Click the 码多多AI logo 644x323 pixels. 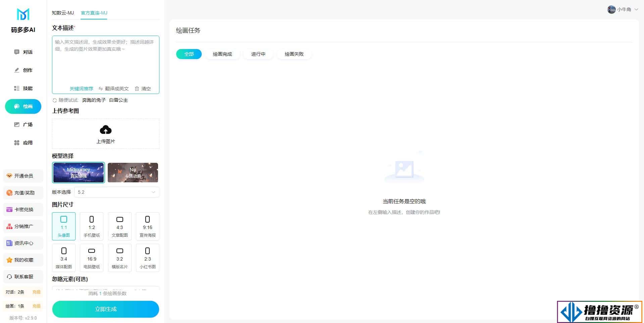click(x=23, y=21)
